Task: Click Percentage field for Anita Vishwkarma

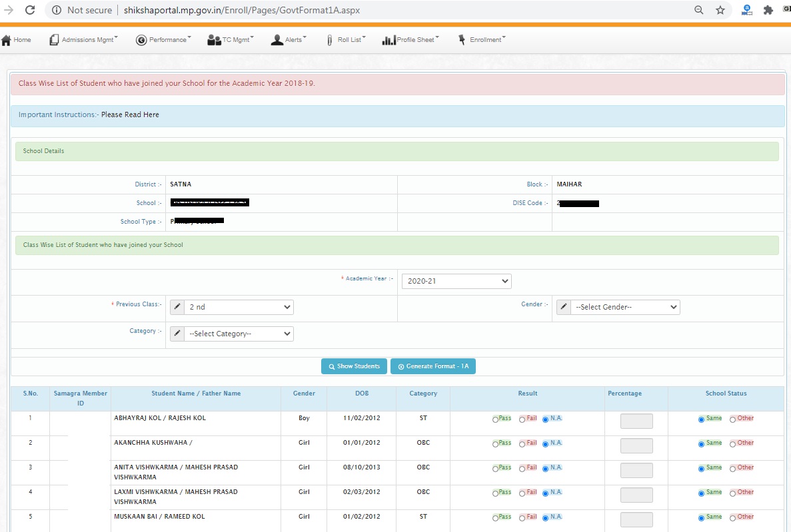Action: coord(636,470)
